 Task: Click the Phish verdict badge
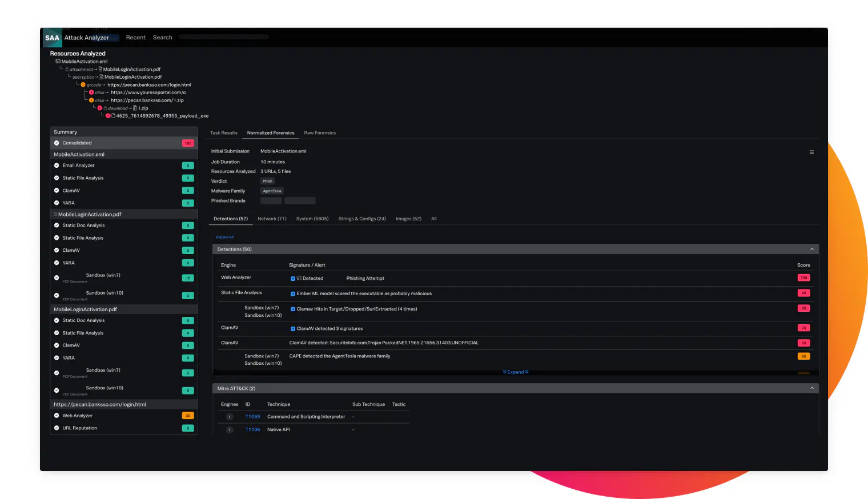[267, 181]
